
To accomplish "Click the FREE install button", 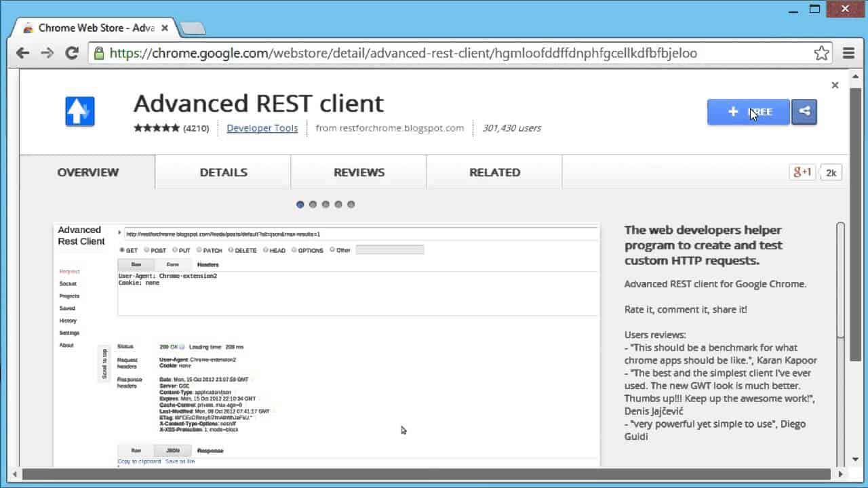I will (x=748, y=112).
